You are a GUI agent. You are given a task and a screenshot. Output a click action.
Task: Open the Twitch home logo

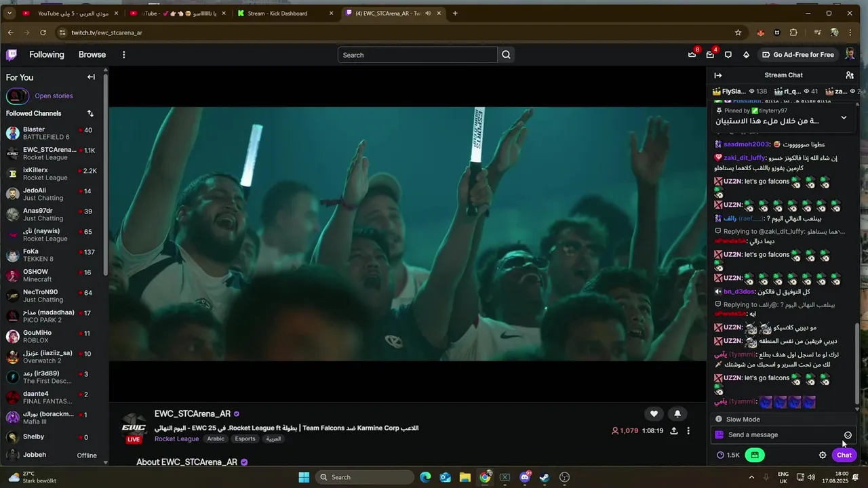(12, 55)
